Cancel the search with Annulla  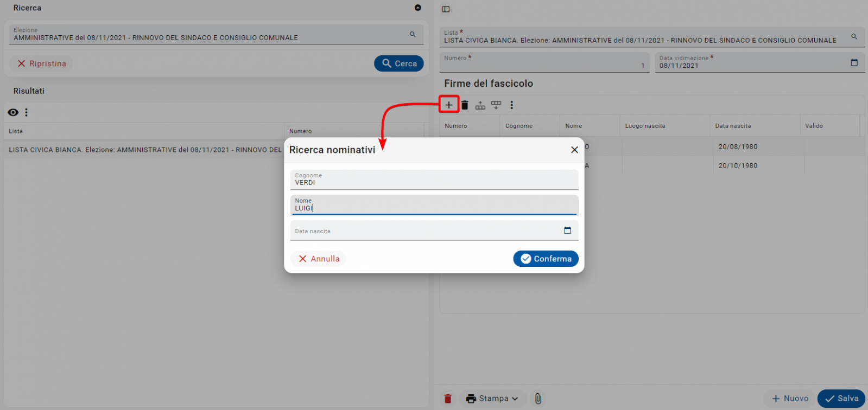point(319,259)
